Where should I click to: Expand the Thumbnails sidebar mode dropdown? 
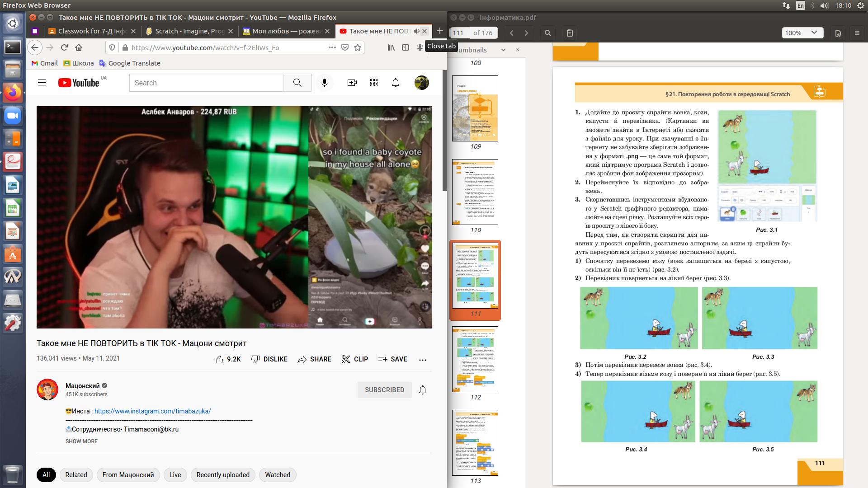click(503, 50)
